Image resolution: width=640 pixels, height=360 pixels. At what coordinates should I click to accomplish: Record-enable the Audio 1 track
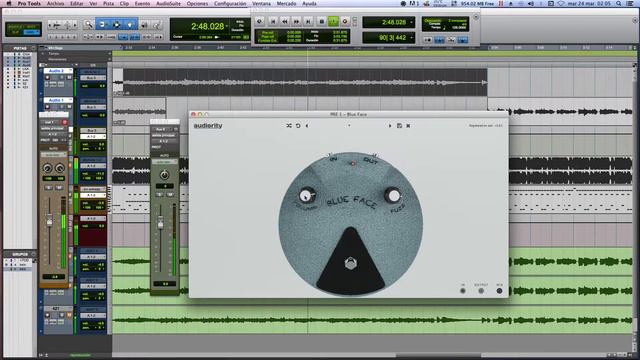[47, 107]
